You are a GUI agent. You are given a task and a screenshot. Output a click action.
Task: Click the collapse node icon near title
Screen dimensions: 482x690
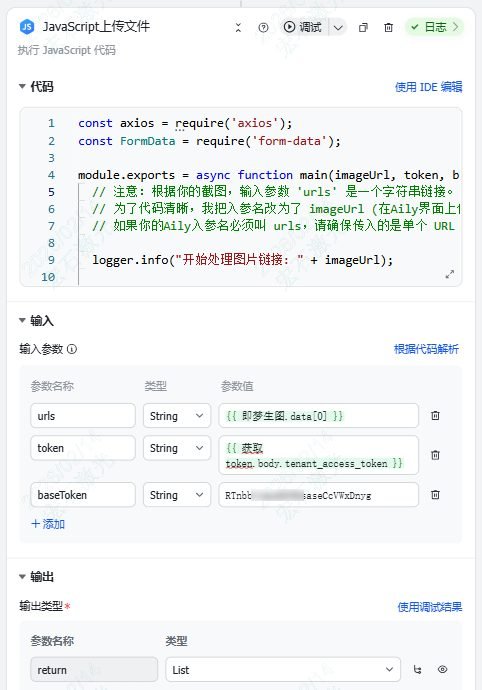pyautogui.click(x=238, y=27)
